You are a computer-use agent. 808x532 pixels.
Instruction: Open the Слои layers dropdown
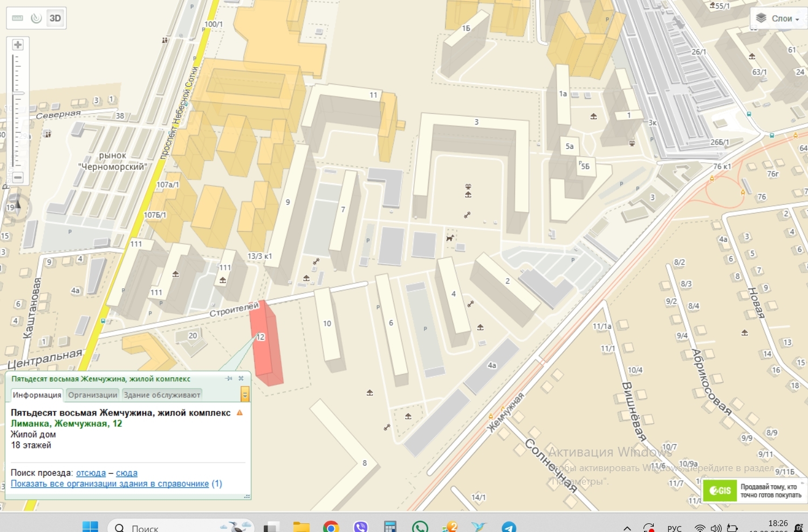pyautogui.click(x=778, y=18)
